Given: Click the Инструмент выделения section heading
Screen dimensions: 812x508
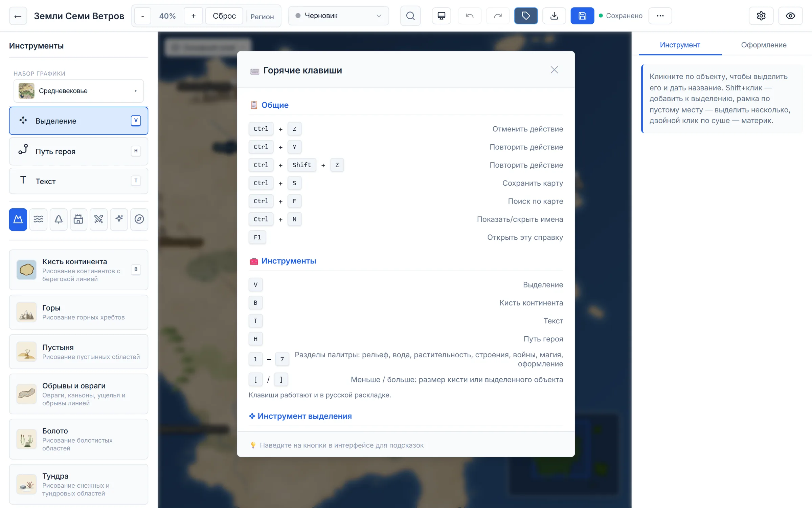Looking at the screenshot, I should pyautogui.click(x=304, y=416).
